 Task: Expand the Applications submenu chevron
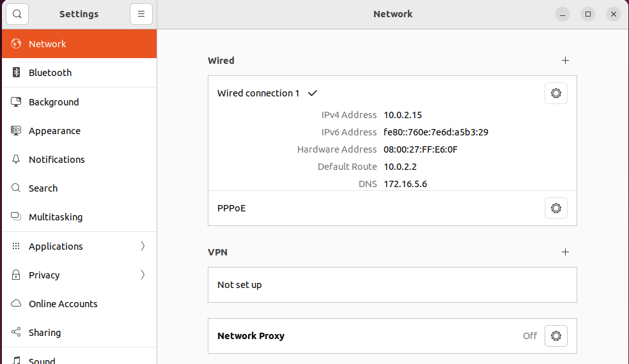pyautogui.click(x=143, y=246)
